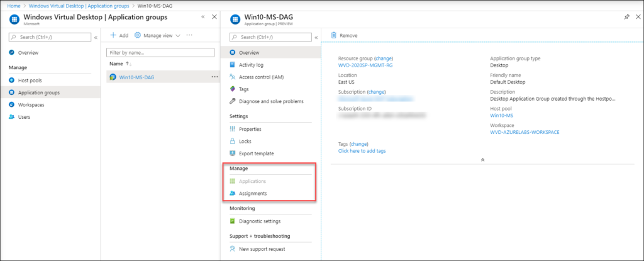
Task: Click the Host pools icon
Action: coord(11,81)
